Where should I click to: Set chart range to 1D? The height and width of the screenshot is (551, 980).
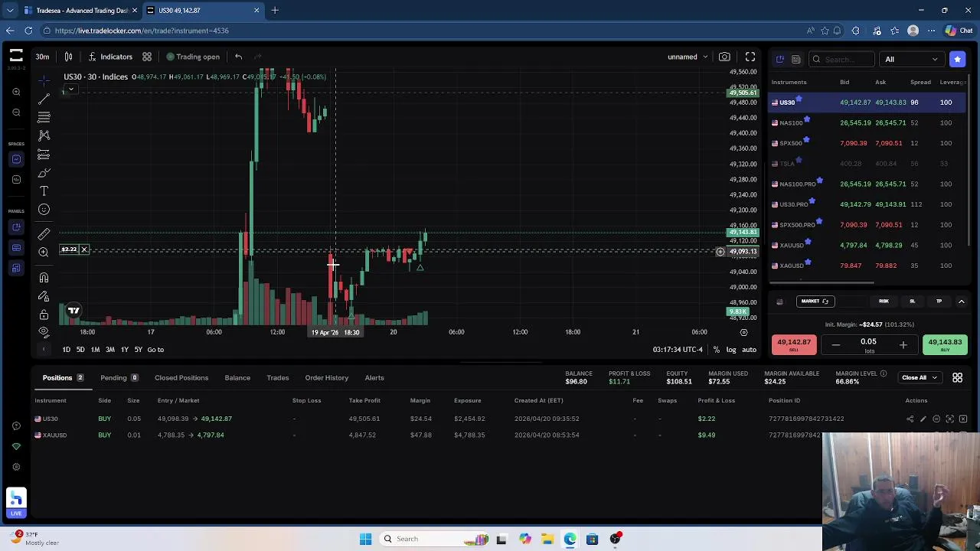coord(67,350)
